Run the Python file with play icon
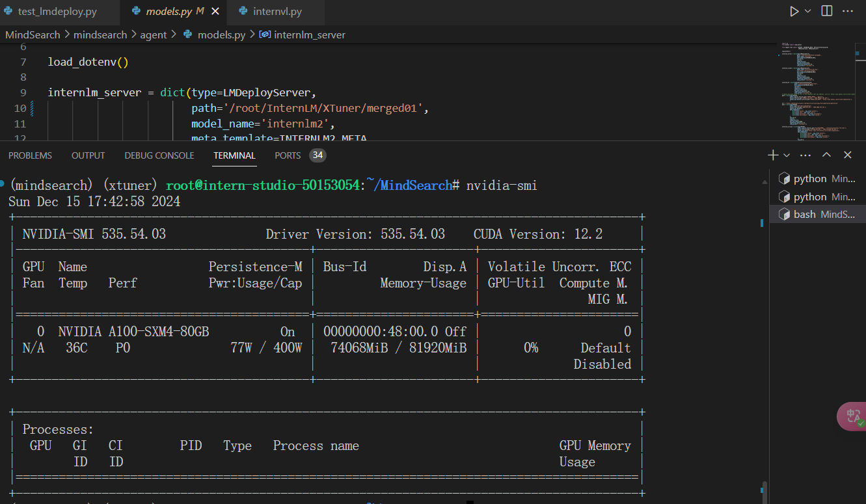Screen dimensions: 866x504 click(794, 11)
